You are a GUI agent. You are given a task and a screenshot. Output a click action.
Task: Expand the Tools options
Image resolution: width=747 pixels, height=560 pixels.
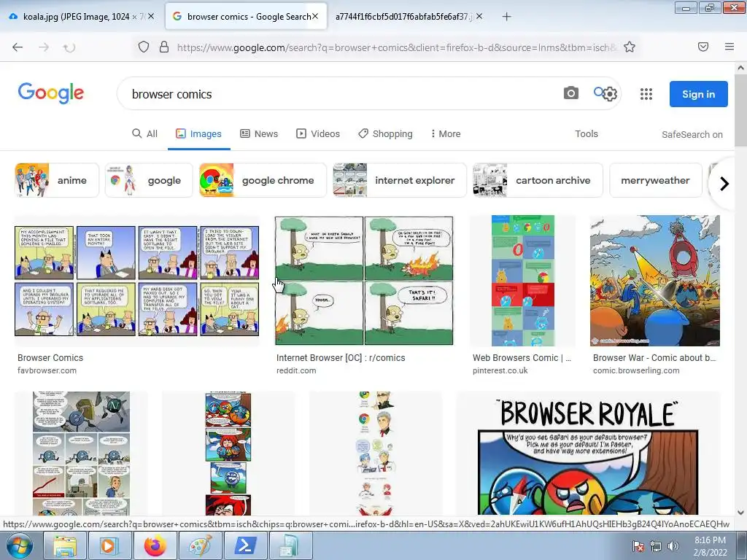[587, 134]
